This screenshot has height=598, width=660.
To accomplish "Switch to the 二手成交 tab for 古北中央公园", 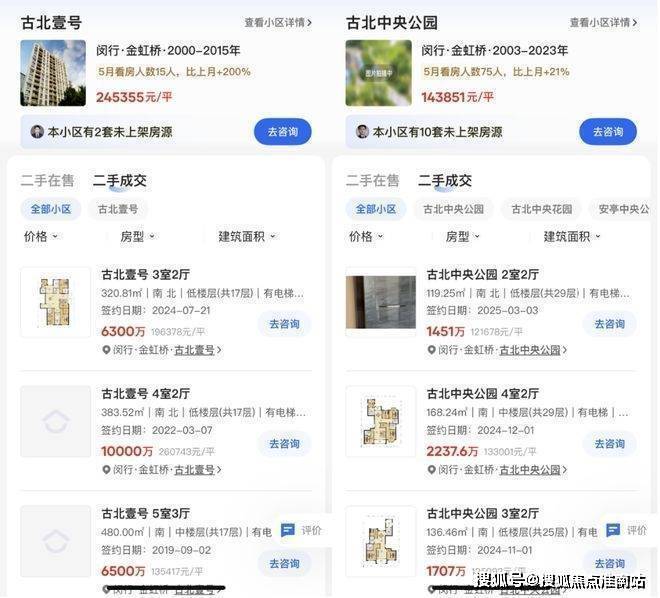I will pyautogui.click(x=445, y=181).
